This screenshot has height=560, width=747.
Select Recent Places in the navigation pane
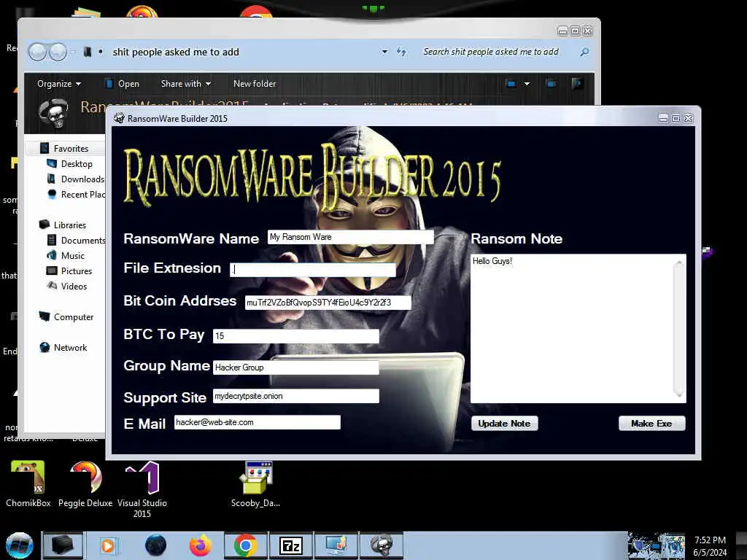[83, 194]
